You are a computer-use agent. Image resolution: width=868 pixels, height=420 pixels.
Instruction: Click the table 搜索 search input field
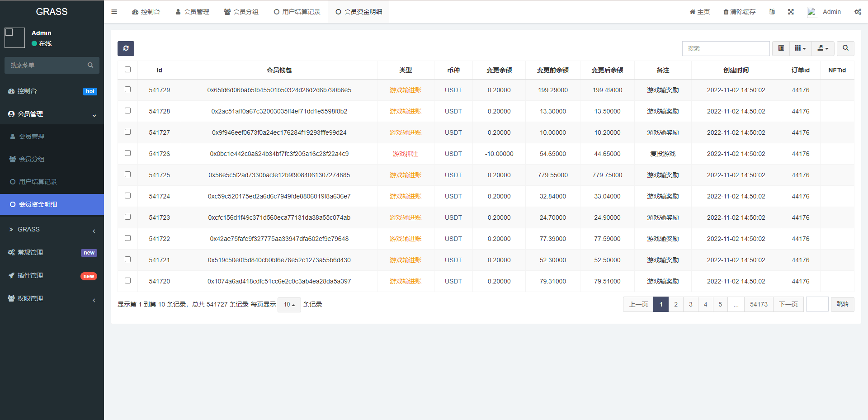(x=725, y=48)
